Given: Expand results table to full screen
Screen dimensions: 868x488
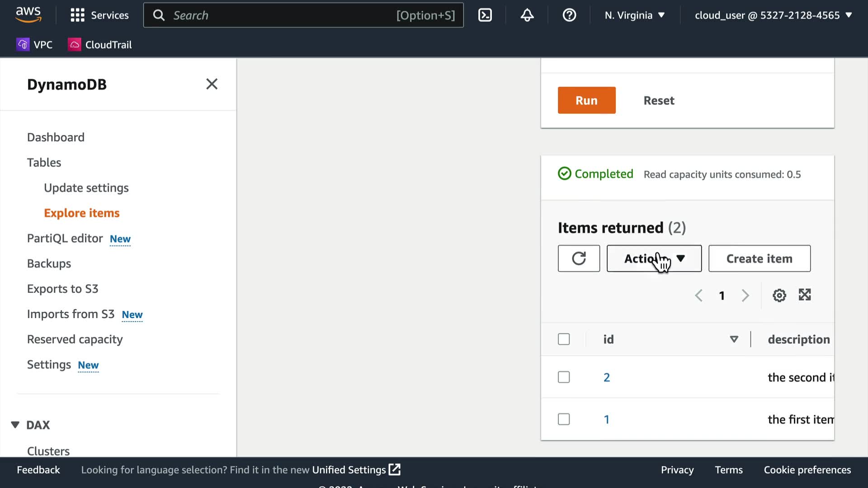Looking at the screenshot, I should [805, 295].
